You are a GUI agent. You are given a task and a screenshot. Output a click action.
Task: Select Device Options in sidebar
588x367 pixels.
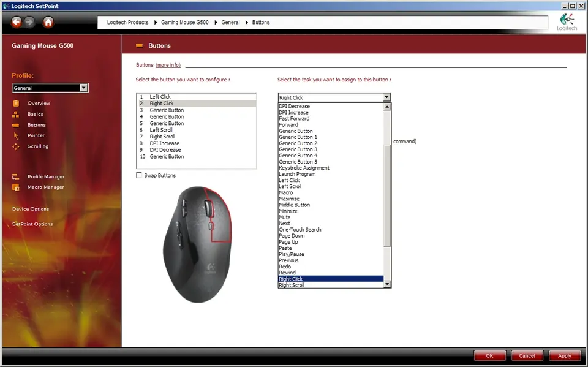tap(31, 209)
